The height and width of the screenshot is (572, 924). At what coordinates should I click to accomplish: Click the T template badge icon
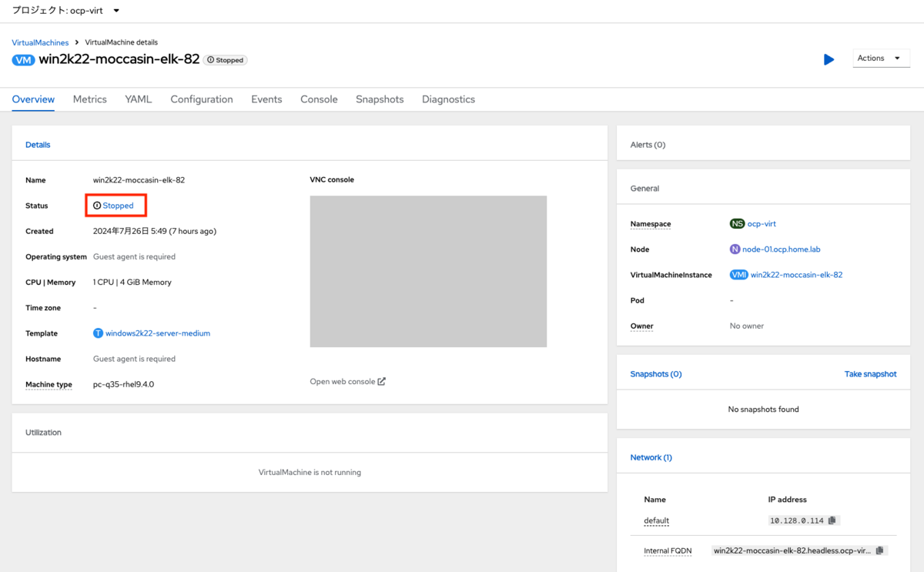(x=98, y=333)
